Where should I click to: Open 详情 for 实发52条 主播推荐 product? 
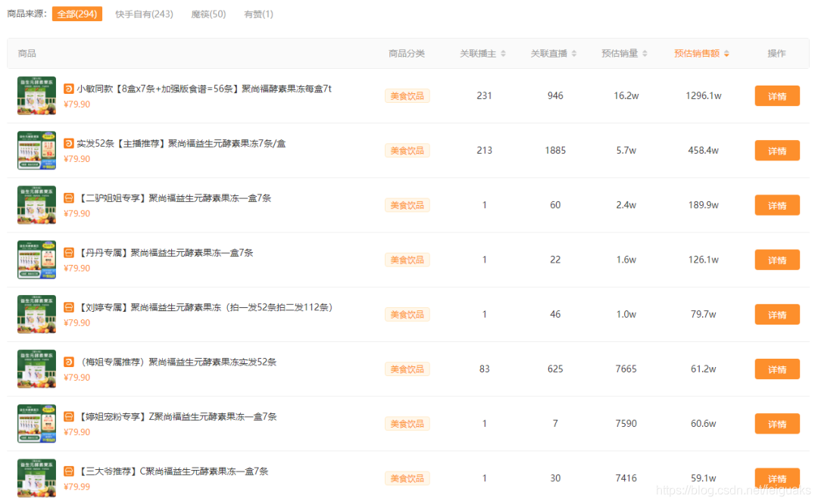pyautogui.click(x=777, y=151)
